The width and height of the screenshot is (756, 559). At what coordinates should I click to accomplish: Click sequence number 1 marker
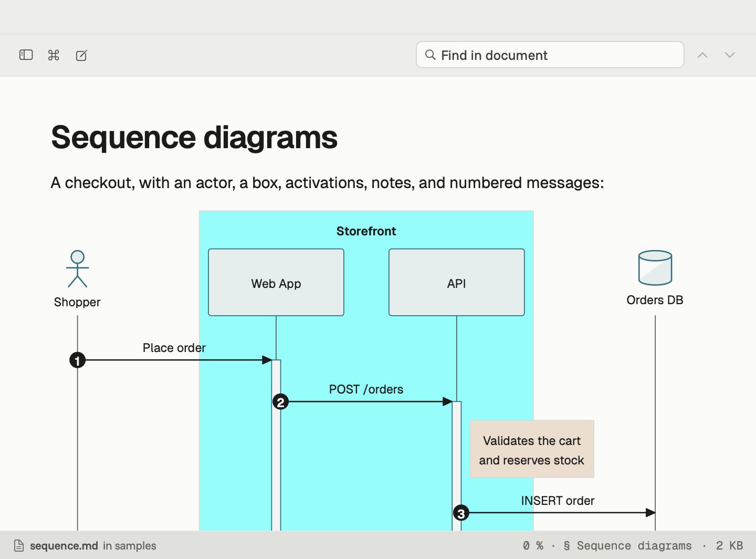78,360
